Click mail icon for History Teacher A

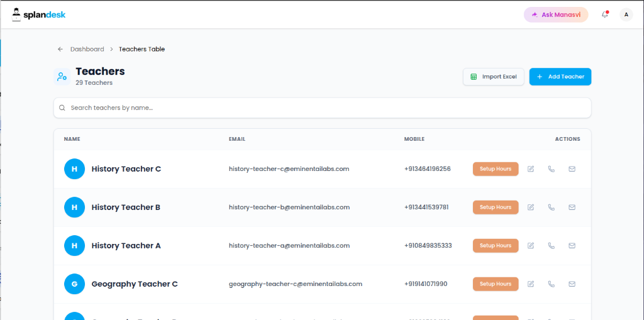click(x=572, y=246)
